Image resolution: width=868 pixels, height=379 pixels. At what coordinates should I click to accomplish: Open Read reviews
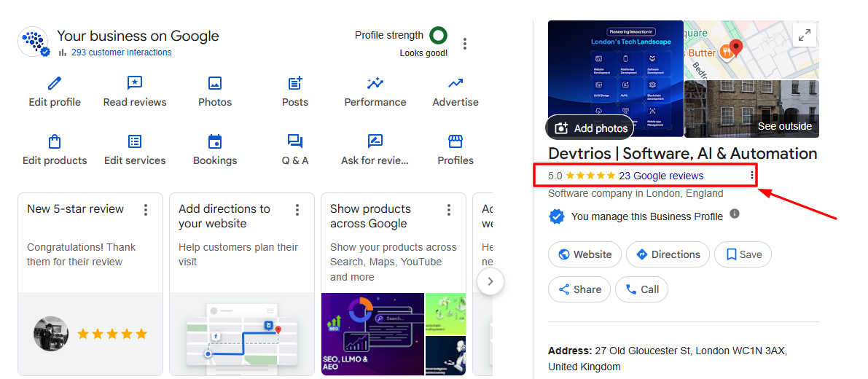135,92
